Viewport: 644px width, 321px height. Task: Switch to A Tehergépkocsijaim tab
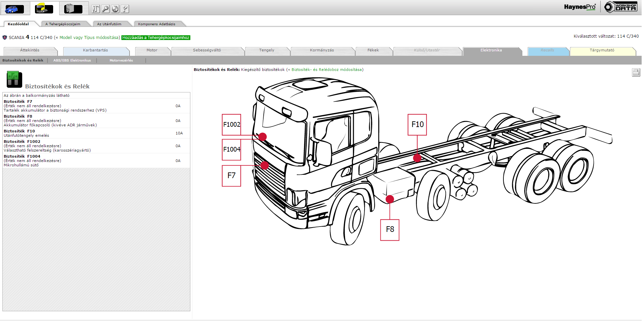[x=63, y=24]
